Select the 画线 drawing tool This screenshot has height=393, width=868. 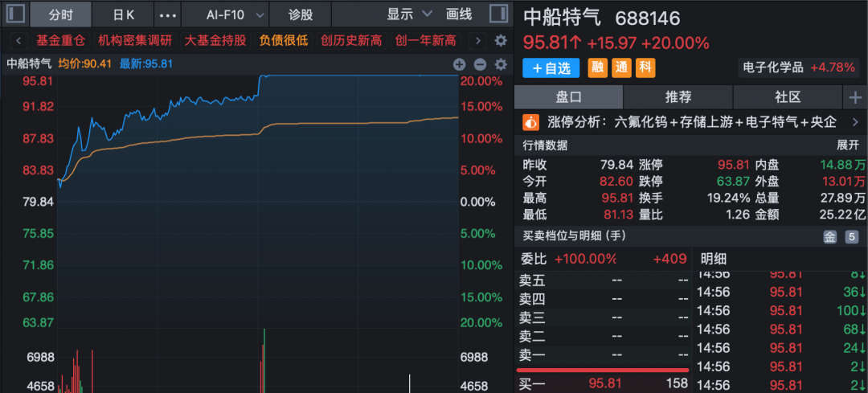tap(459, 15)
